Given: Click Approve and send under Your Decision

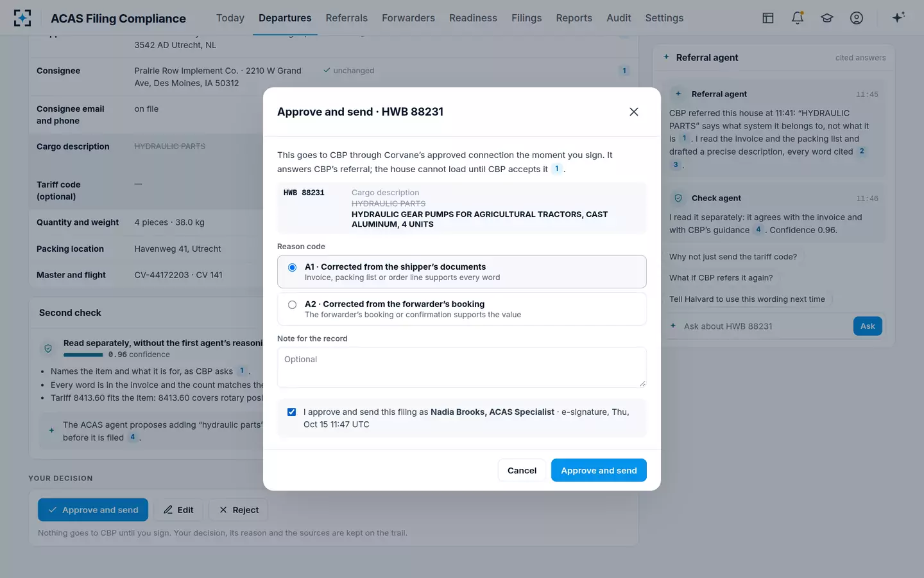Looking at the screenshot, I should pyautogui.click(x=93, y=510).
